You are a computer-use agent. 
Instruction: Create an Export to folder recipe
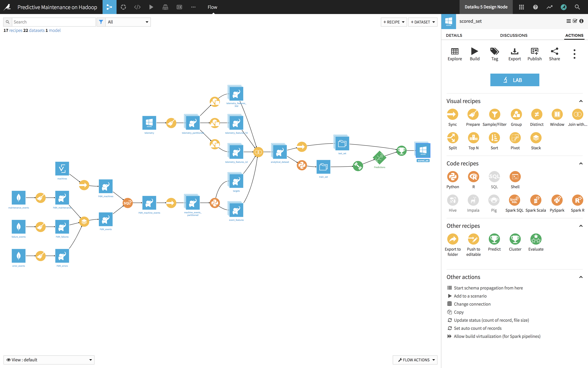(x=453, y=239)
